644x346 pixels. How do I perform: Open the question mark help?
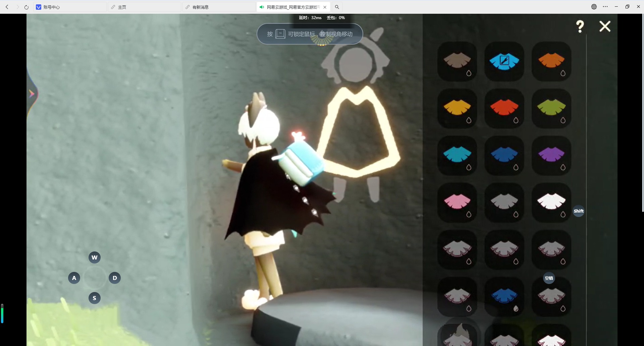[580, 26]
